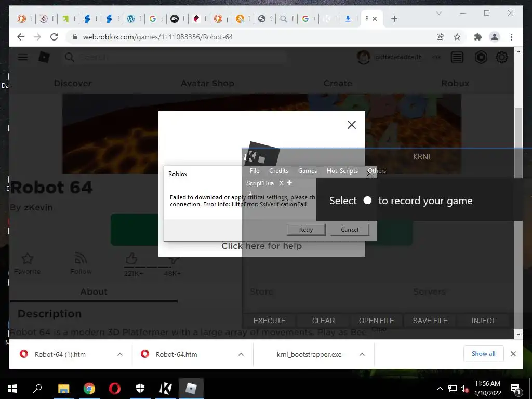Image resolution: width=532 pixels, height=399 pixels.
Task: Select the Script1.lua tab in KRNL
Action: click(x=260, y=183)
